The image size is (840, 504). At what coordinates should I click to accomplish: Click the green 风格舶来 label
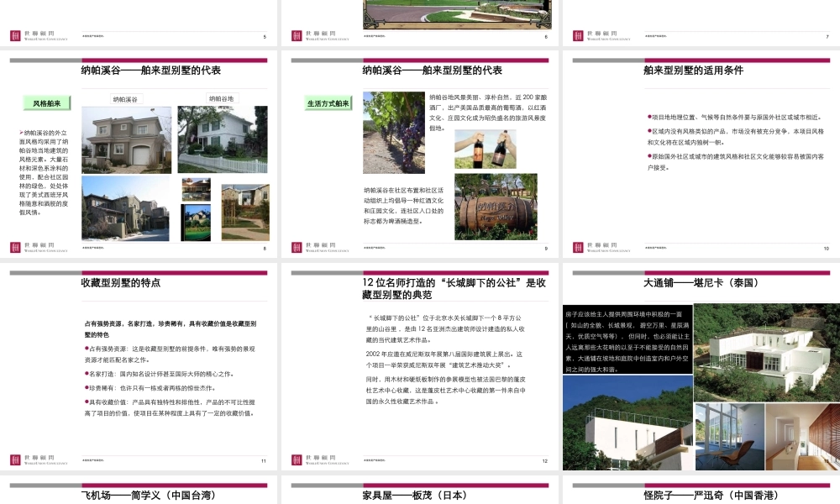[x=46, y=103]
